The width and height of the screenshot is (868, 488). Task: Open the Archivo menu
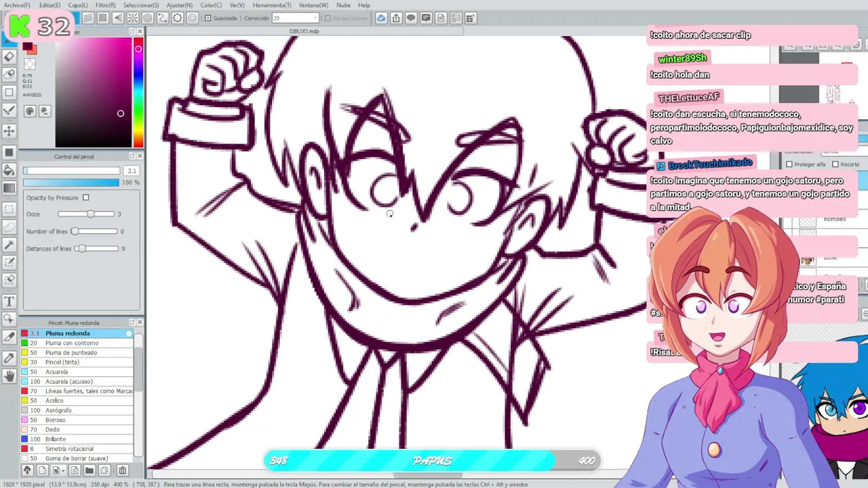17,5
